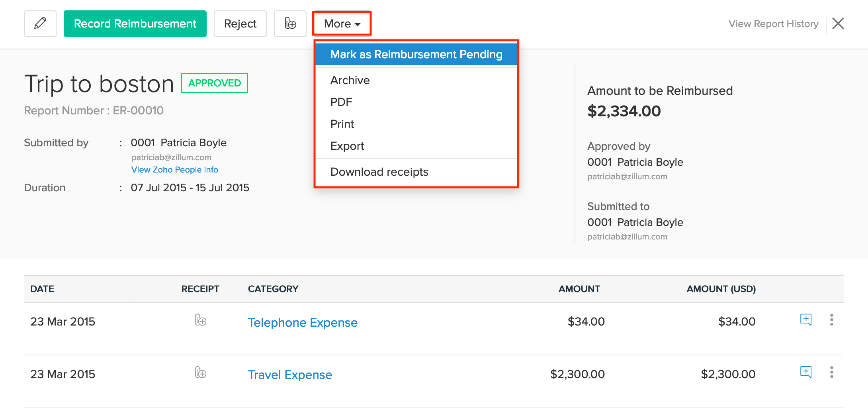Open overflow menu on Telephone Expense row
Screen dimensions: 868x408
pos(832,320)
